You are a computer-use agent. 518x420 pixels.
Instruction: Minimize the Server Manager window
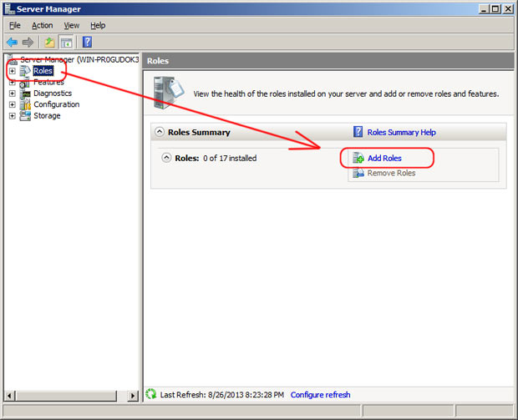[x=484, y=9]
